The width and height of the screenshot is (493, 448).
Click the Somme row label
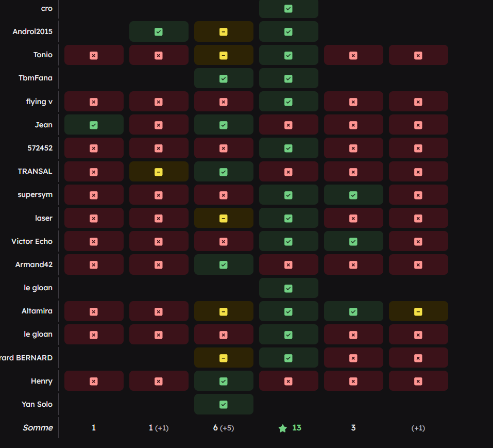[x=38, y=427]
